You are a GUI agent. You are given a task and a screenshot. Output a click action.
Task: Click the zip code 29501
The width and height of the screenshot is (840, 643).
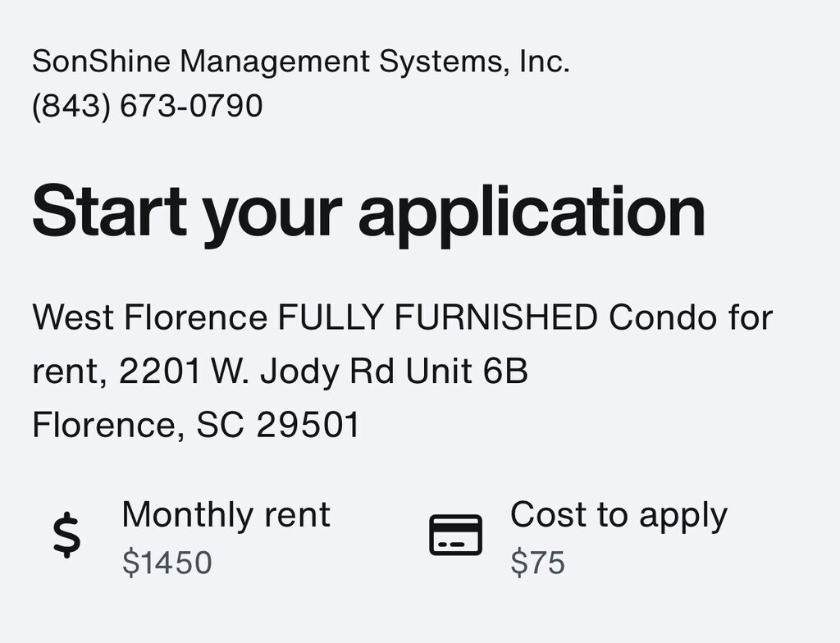pos(308,426)
